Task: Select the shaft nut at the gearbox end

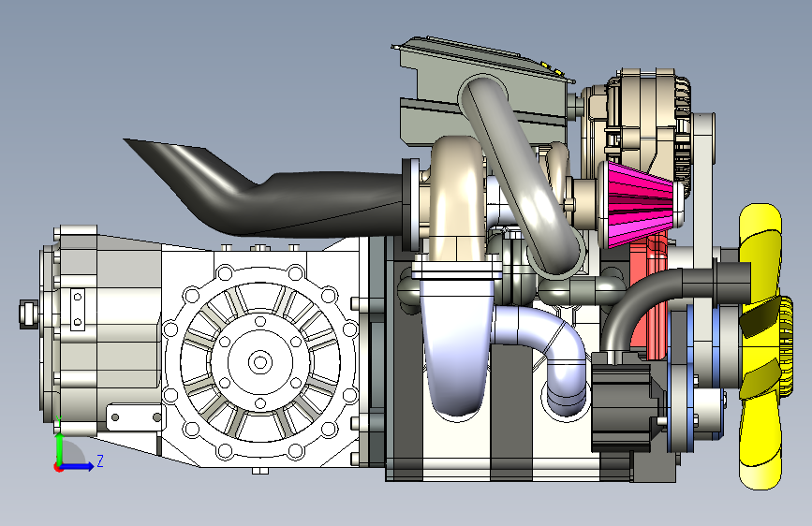Action: (28, 314)
